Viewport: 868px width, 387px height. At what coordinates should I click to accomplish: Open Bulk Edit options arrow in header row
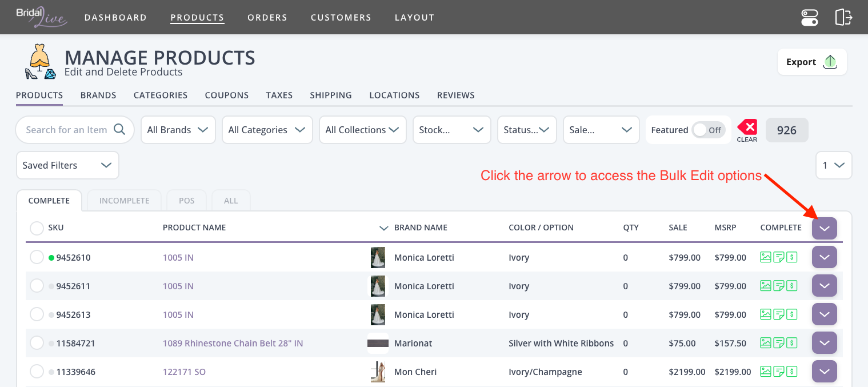[x=824, y=228]
